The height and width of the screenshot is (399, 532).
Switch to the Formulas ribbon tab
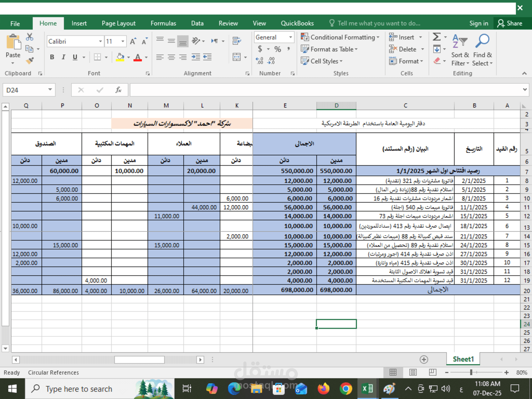point(163,23)
